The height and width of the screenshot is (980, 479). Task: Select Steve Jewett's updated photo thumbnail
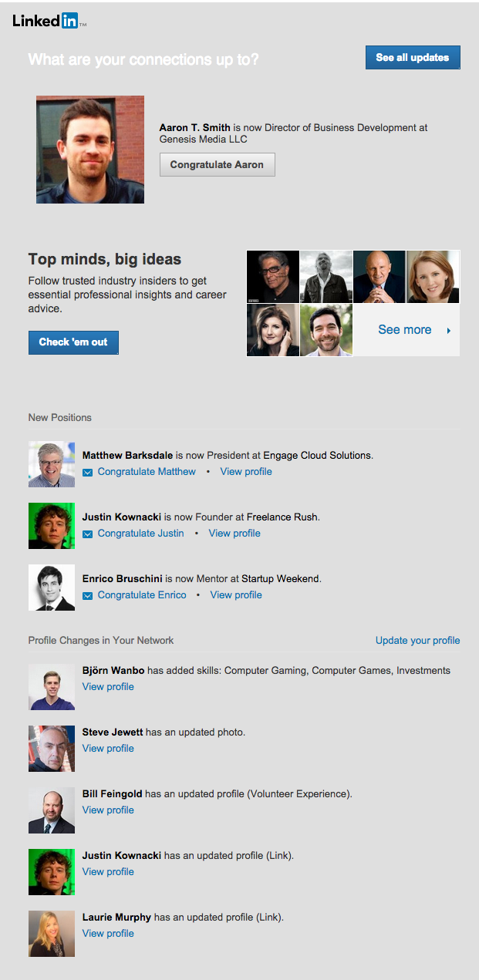[52, 749]
